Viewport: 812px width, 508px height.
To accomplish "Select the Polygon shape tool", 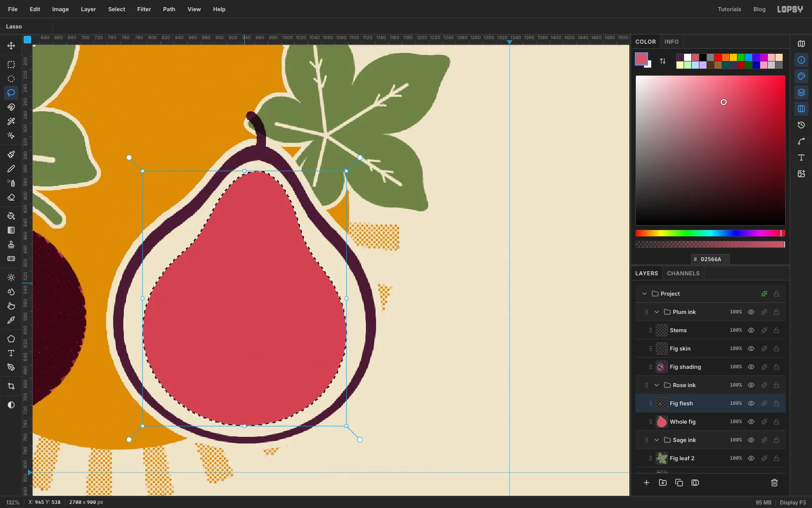I will tap(11, 339).
